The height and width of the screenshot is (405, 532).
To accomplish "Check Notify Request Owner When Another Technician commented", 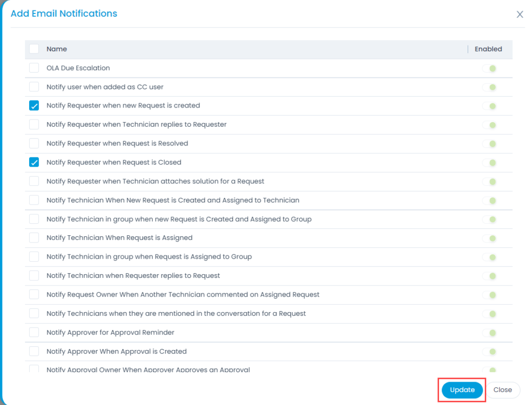I will (x=34, y=294).
